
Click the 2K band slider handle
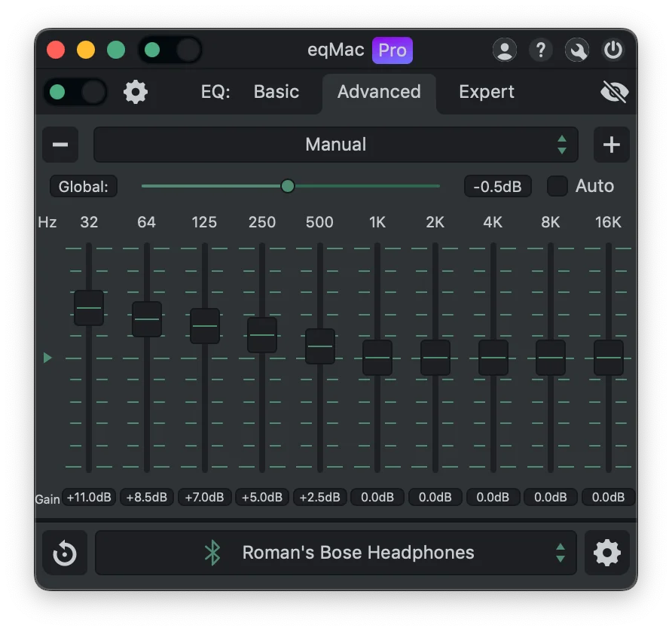click(x=435, y=357)
